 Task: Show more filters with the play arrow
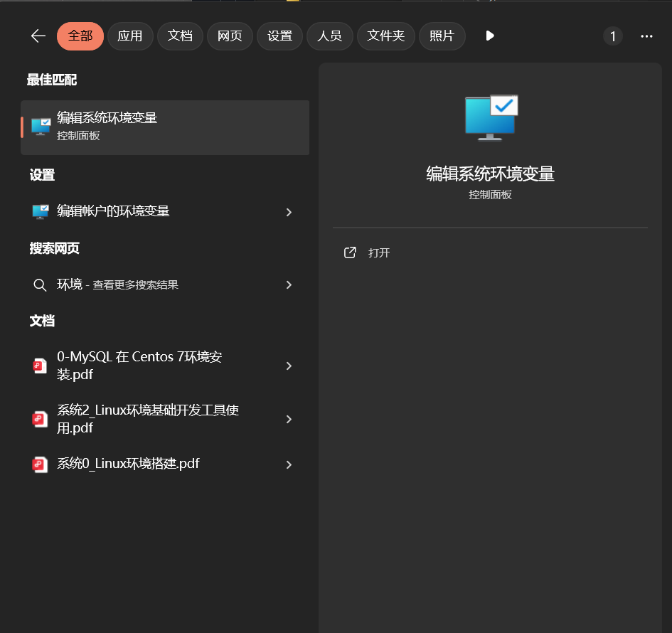pyautogui.click(x=490, y=36)
